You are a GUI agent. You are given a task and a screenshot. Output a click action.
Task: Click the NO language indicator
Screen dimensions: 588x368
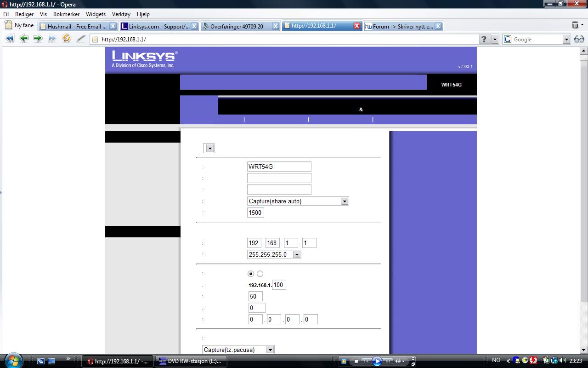[496, 360]
